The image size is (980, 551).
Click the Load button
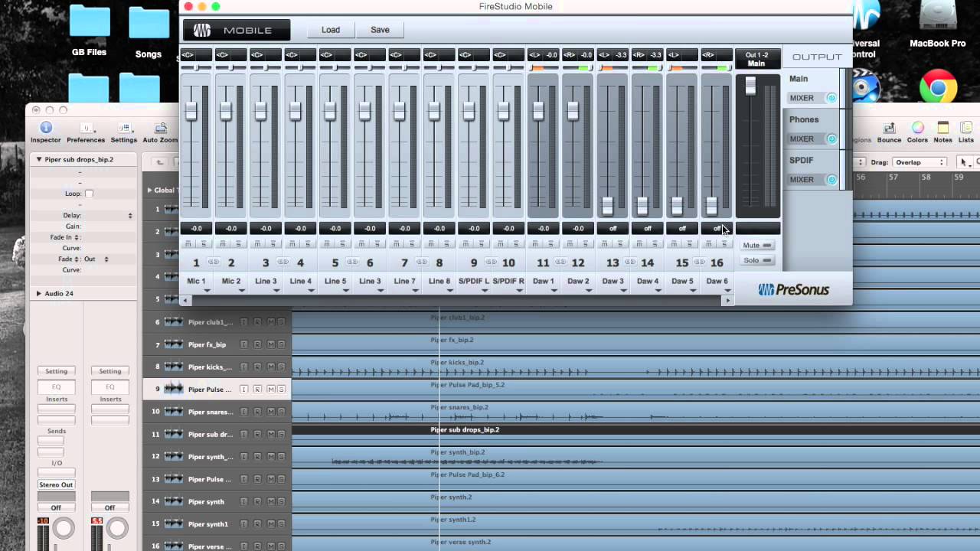click(x=331, y=30)
